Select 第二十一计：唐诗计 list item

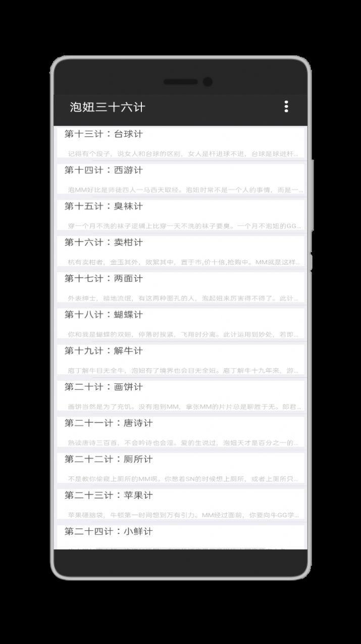click(180, 432)
